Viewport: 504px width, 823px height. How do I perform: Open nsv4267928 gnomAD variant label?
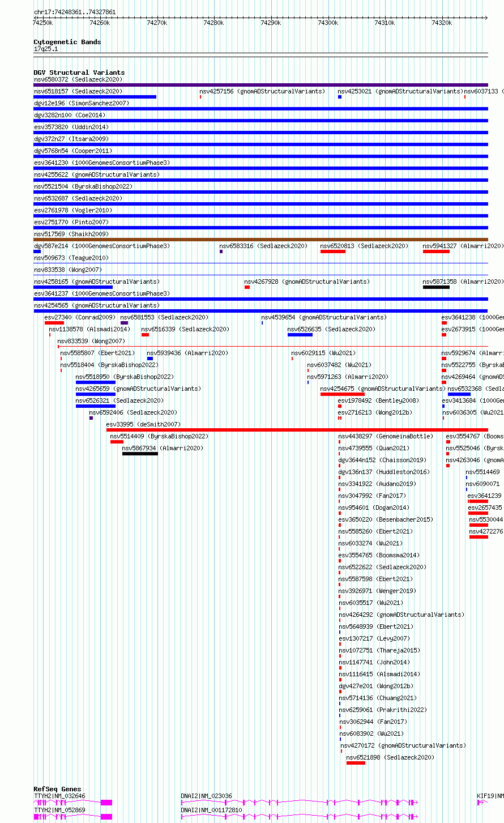pos(307,282)
